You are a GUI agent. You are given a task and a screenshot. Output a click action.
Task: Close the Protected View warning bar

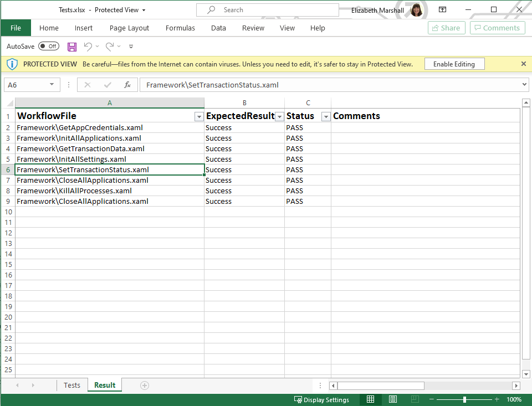524,64
